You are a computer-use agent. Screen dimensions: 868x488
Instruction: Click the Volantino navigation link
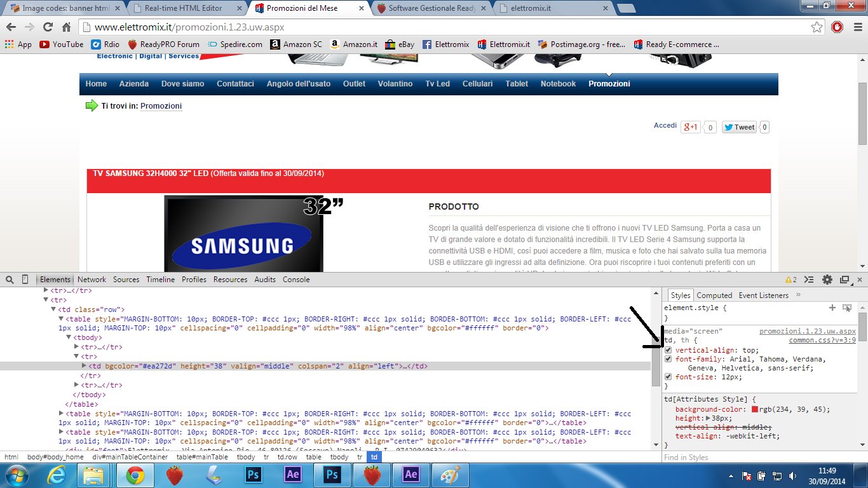pos(395,84)
